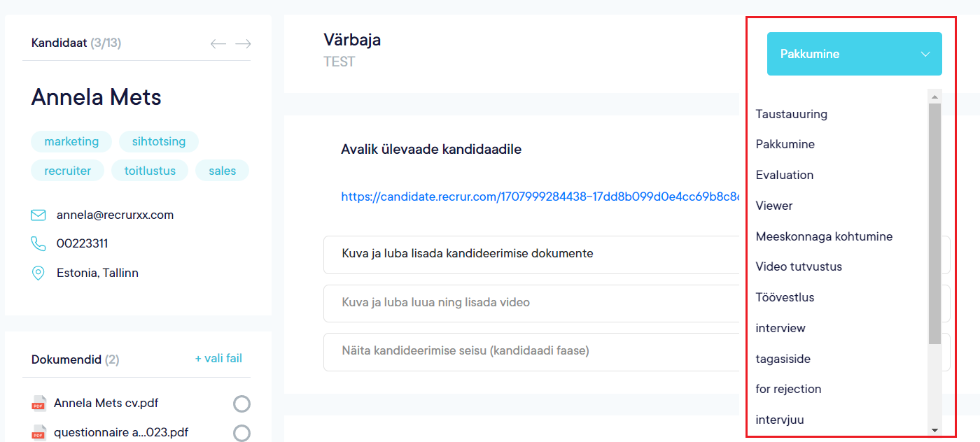Choose Meeskonnaga kohtumine option
The width and height of the screenshot is (980, 442).
(x=824, y=236)
